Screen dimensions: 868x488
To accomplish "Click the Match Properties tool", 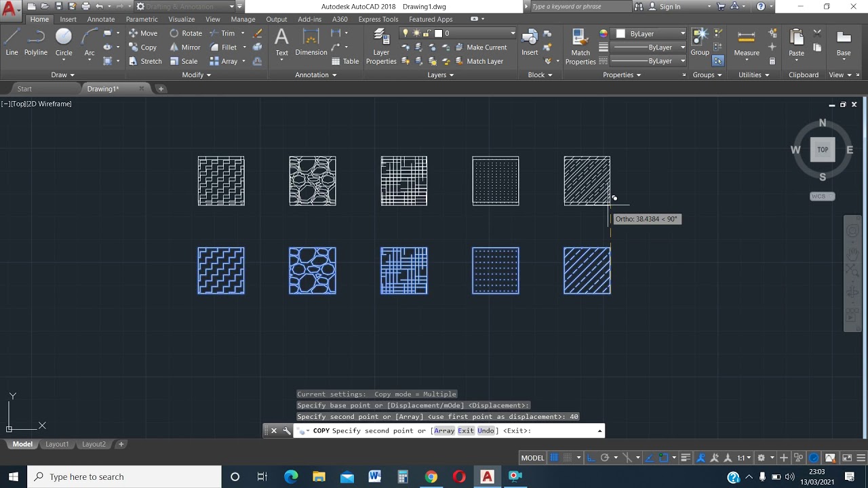I will pyautogui.click(x=580, y=47).
